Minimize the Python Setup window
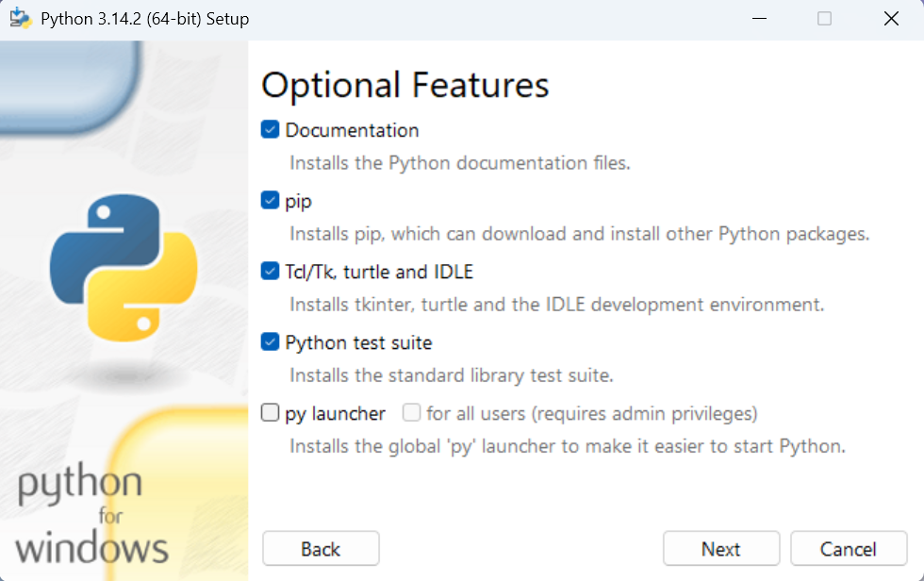 coord(759,19)
